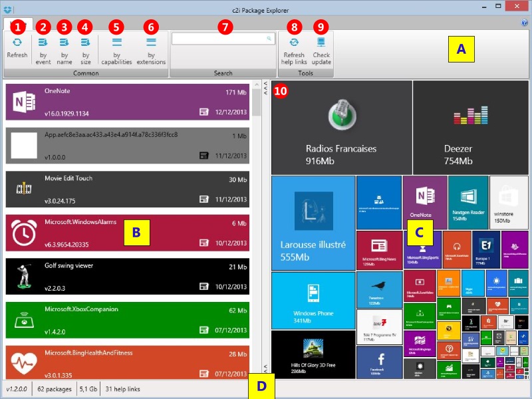Image resolution: width=532 pixels, height=399 pixels.
Task: Open the Hills Of Glory 3D Free tile
Action: [313, 354]
